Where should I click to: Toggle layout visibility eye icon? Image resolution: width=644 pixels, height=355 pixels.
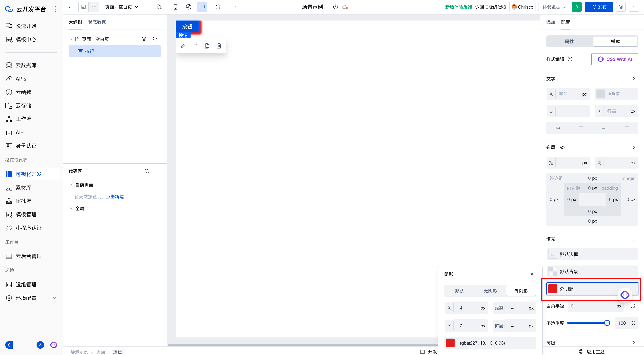(562, 147)
